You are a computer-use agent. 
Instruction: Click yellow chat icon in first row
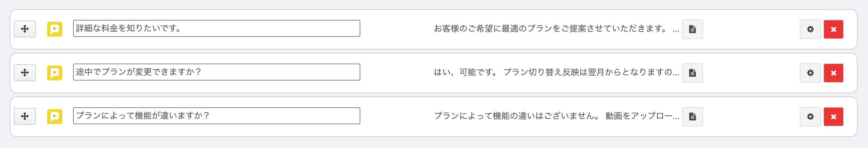click(x=54, y=29)
